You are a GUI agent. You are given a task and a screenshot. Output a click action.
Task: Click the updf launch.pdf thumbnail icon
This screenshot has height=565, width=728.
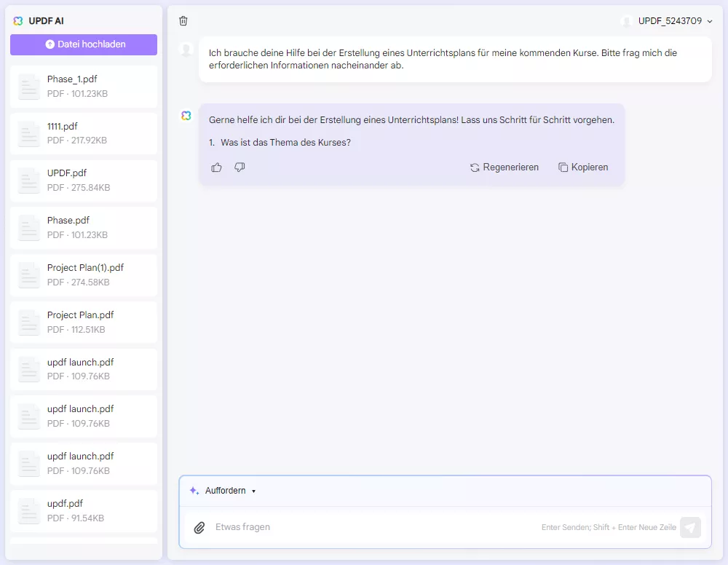coord(28,369)
